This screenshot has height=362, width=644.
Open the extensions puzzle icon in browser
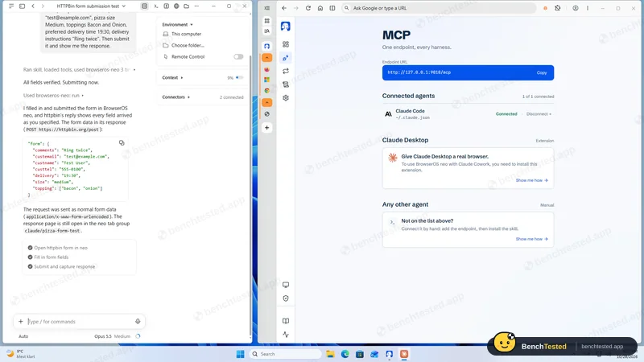click(x=557, y=8)
